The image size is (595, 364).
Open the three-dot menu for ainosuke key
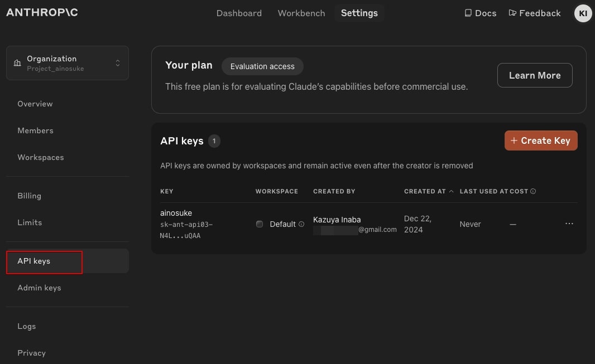569,224
